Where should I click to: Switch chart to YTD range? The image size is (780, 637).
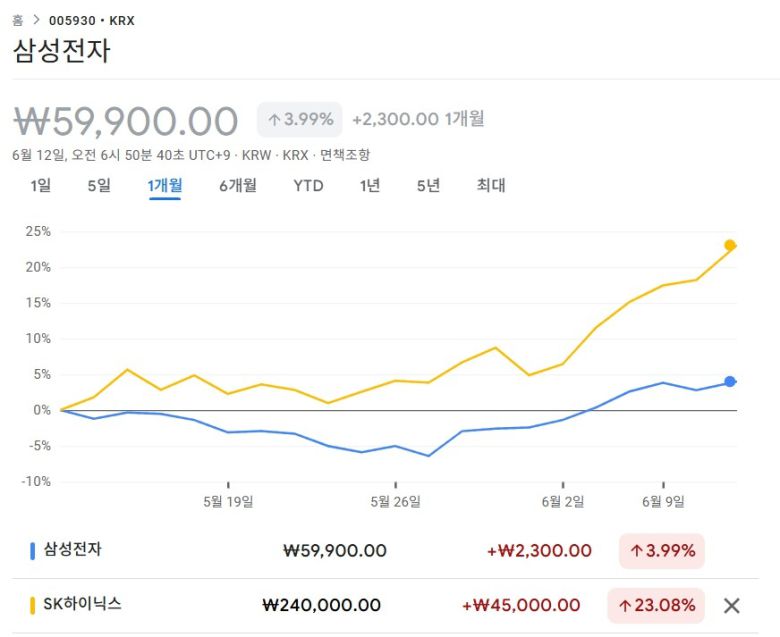tap(308, 185)
